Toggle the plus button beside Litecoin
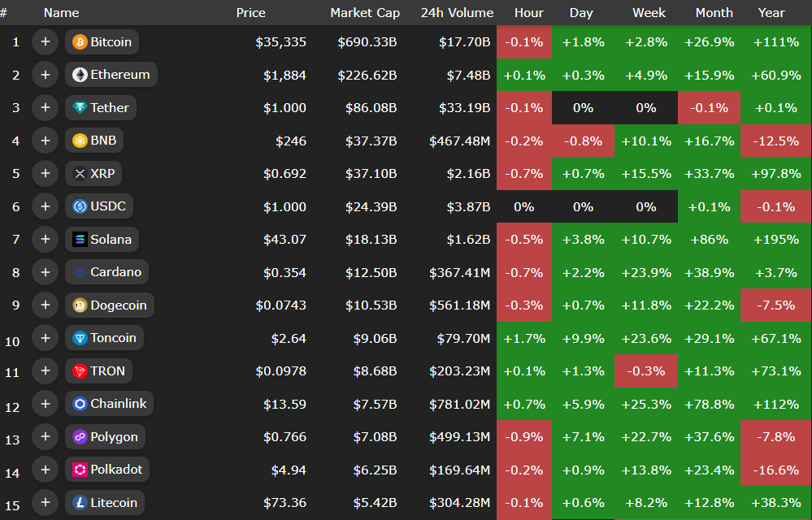The width and height of the screenshot is (812, 520). (x=45, y=503)
